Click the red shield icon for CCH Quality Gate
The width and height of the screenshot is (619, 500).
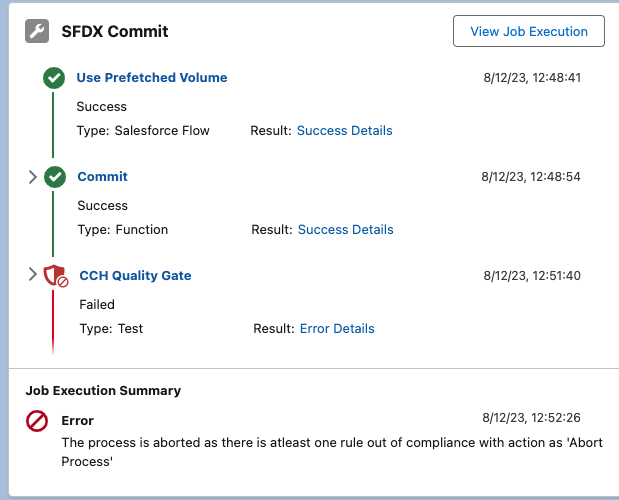click(56, 275)
